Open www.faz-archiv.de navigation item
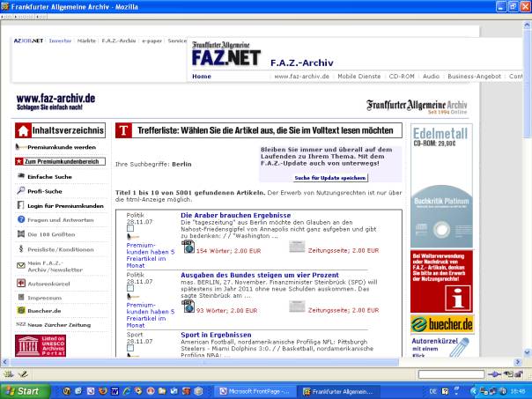Viewport: 532px width, 399px height. 301,77
